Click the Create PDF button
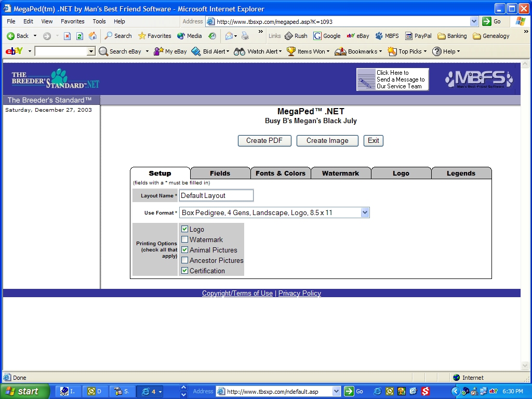Image resolution: width=532 pixels, height=399 pixels. (264, 140)
